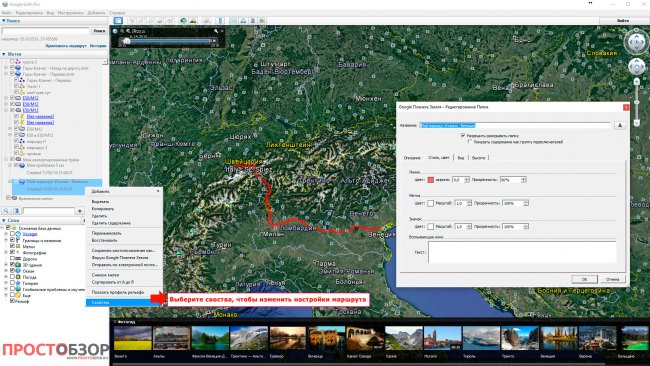Screen dimensions: 650x366
Task: Open the Инструменты menu
Action: tap(70, 13)
